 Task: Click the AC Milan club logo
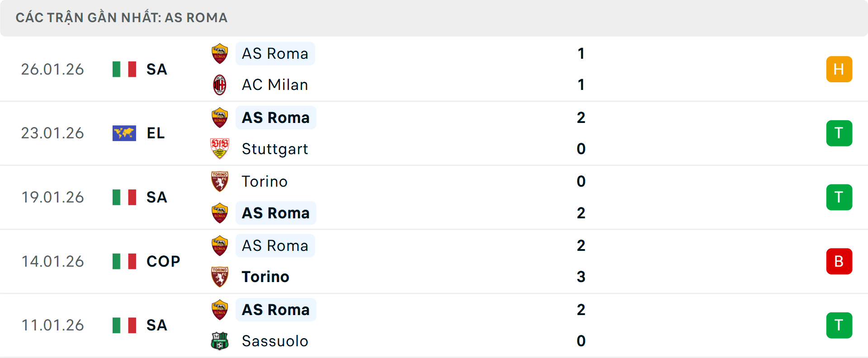point(220,85)
